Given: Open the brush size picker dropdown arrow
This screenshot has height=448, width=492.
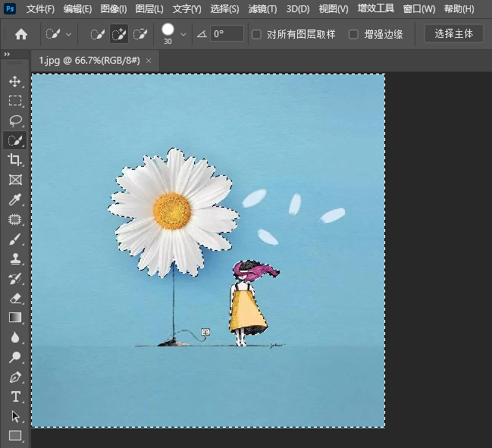Looking at the screenshot, I should tap(183, 34).
